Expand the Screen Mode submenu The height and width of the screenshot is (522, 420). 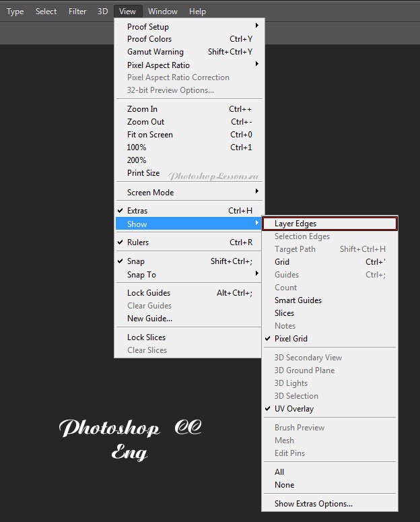click(x=189, y=192)
